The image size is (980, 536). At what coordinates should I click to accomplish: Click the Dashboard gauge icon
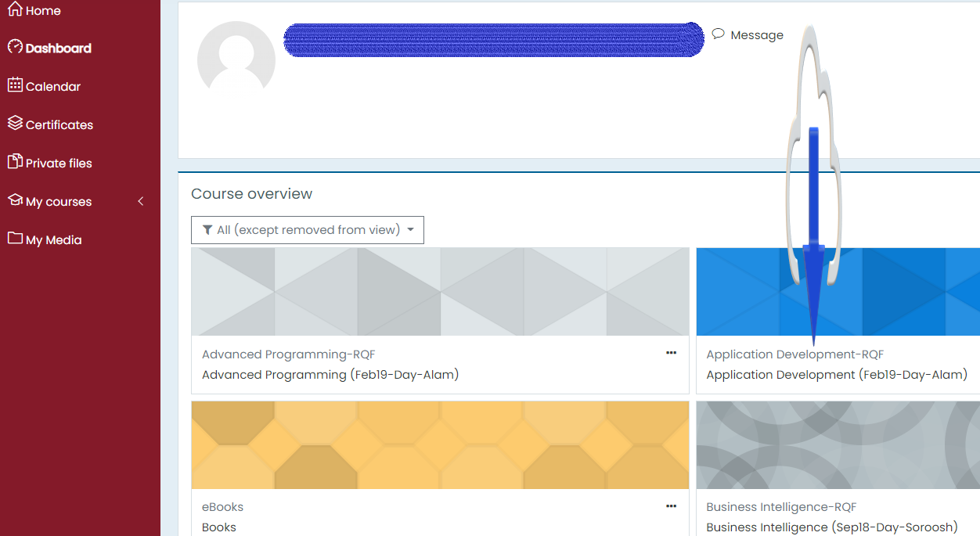coord(15,47)
